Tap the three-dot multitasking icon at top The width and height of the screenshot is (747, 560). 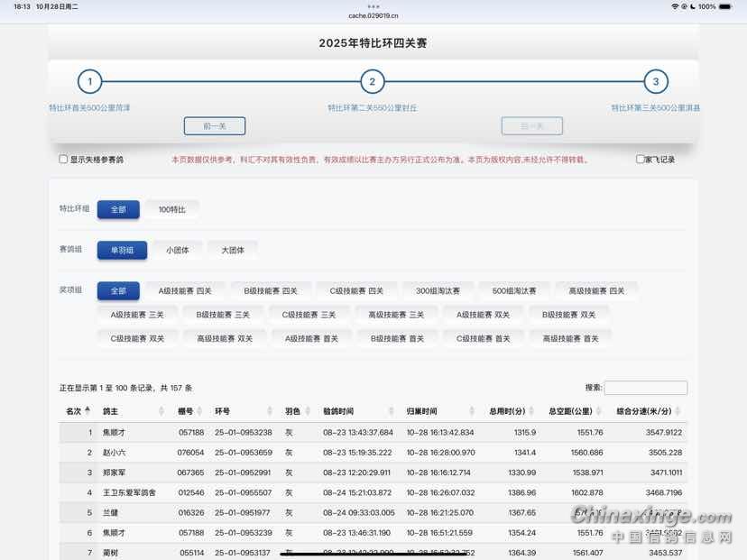point(373,6)
